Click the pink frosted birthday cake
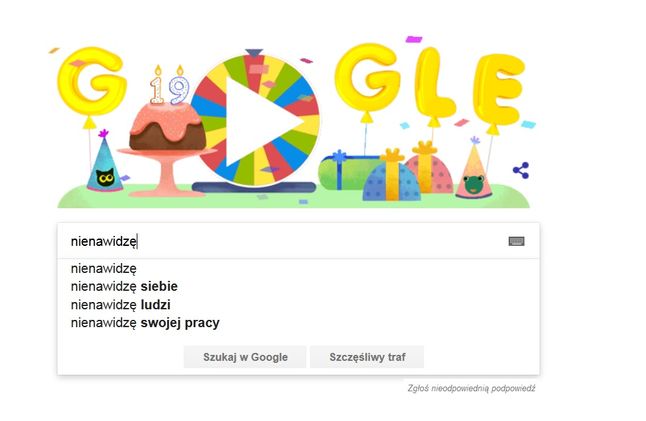Image resolution: width=646 pixels, height=421 pixels. click(167, 127)
